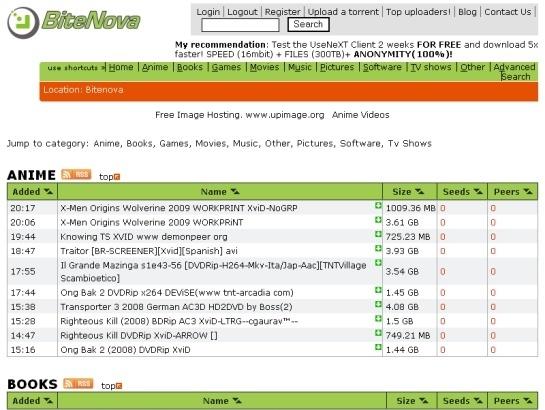Open Free Image Hosting www.upimage.org link
Screen dimensions: 545x410
point(240,115)
